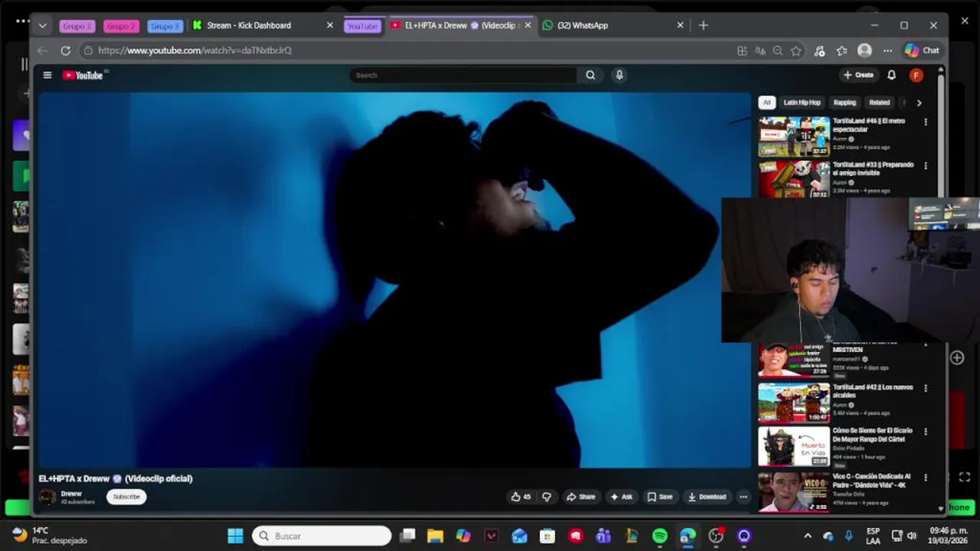The width and height of the screenshot is (980, 551).
Task: Open a new browser tab
Action: click(703, 25)
